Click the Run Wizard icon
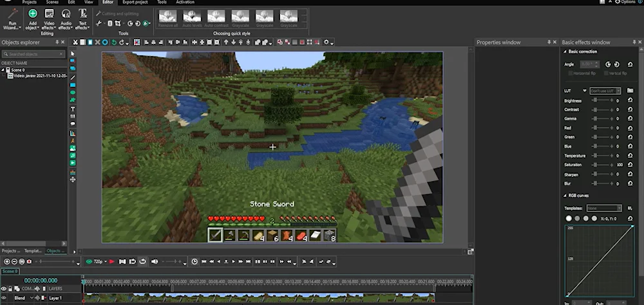The height and width of the screenshot is (305, 644). coord(12,14)
